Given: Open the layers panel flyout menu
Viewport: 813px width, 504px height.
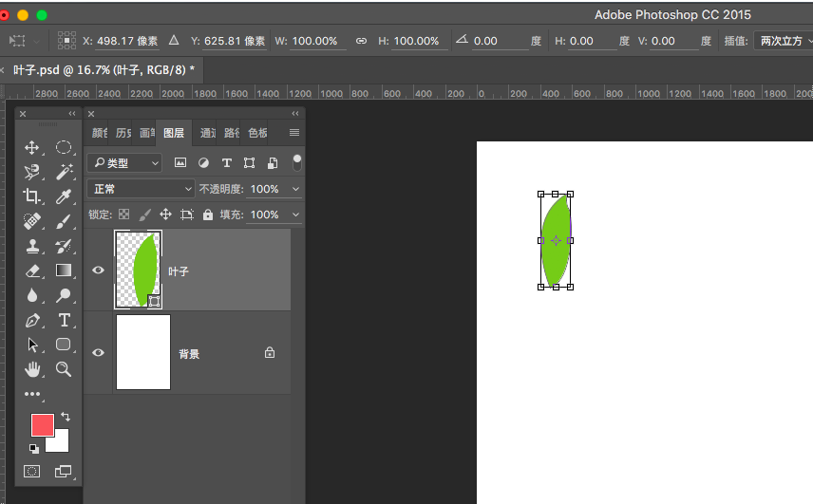Looking at the screenshot, I should point(294,133).
